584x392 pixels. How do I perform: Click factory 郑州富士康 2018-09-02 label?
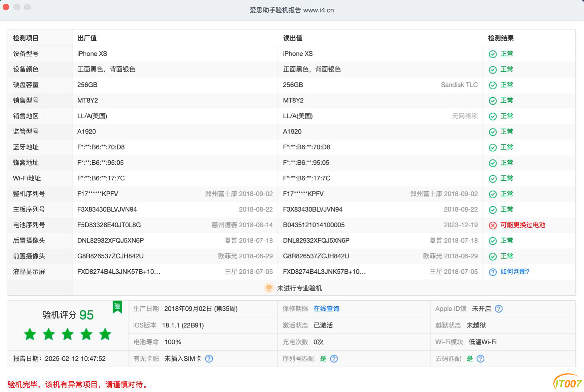(239, 194)
